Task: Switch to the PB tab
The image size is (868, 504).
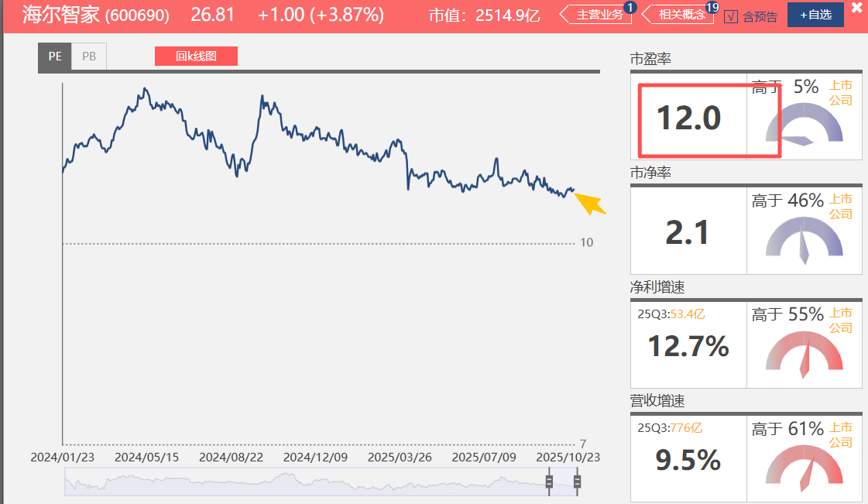Action: pos(89,57)
